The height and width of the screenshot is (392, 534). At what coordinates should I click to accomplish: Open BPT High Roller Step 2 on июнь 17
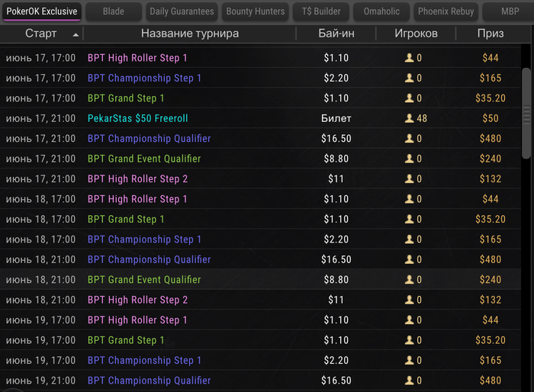[x=137, y=178]
